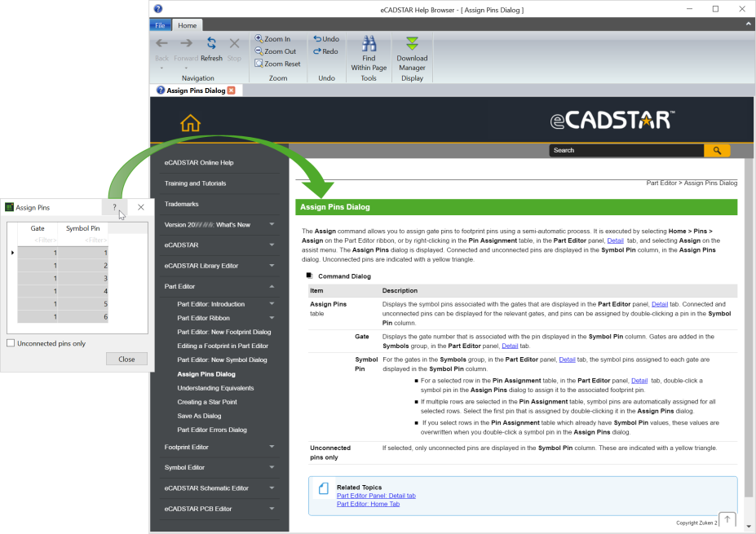Screen dimensions: 756x534
Task: Collapse the Part Editor section
Action: pyautogui.click(x=272, y=286)
